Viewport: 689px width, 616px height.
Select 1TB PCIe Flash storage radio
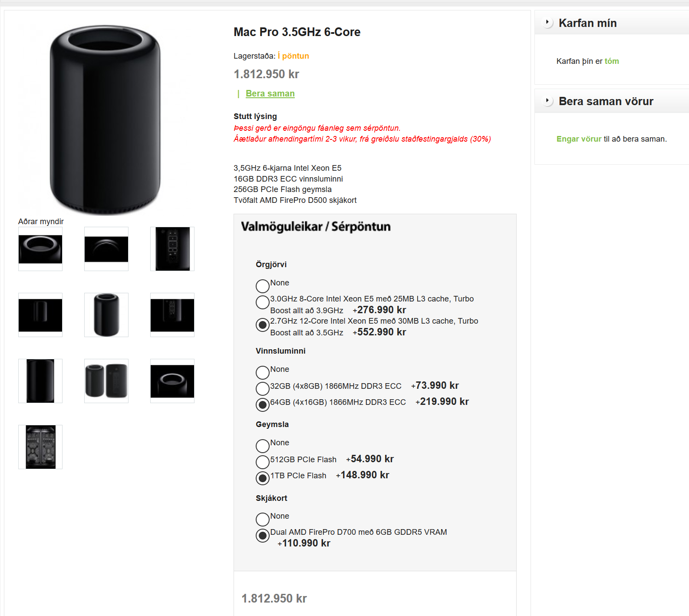coord(263,478)
